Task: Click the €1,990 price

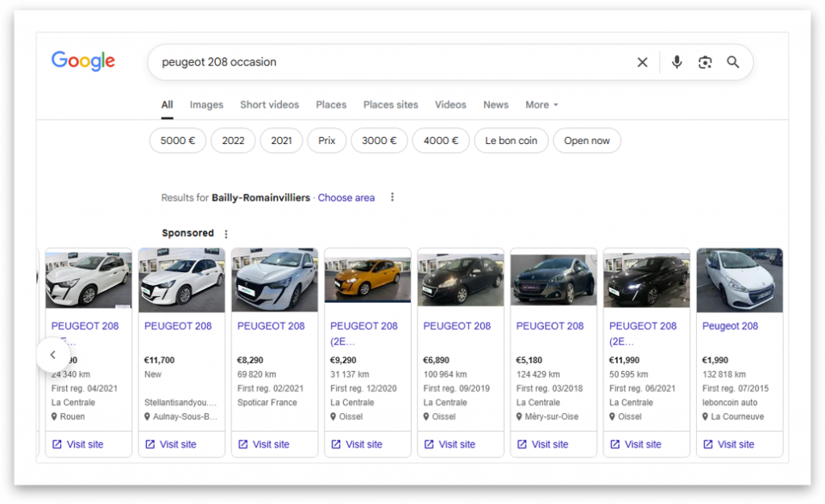Action: (715, 360)
